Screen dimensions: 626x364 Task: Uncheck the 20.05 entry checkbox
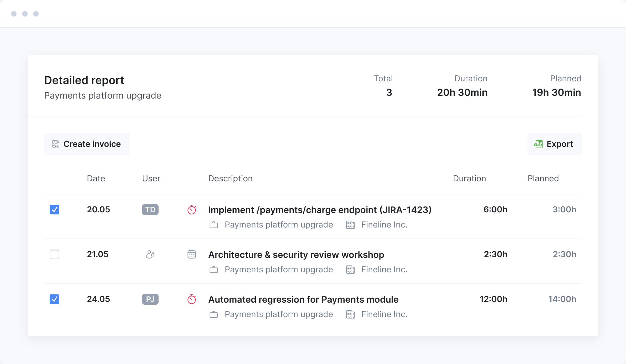(54, 210)
